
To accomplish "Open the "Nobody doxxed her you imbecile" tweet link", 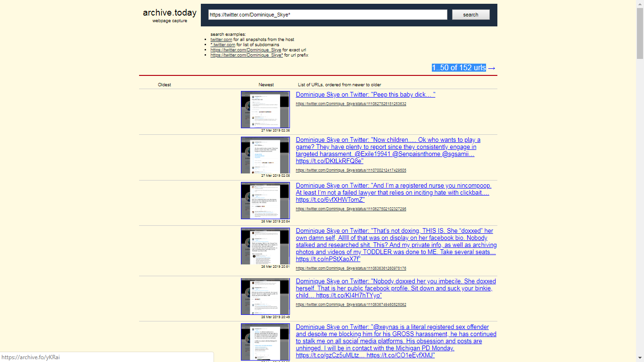I will (396, 288).
